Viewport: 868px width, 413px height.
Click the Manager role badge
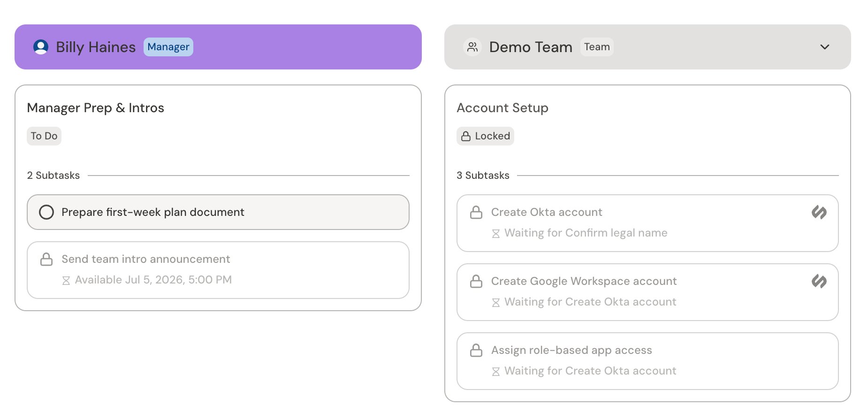coord(168,47)
